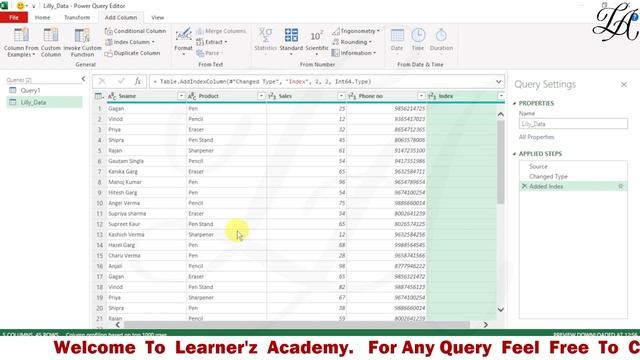Collapse the PROPERTIES section

click(x=514, y=103)
